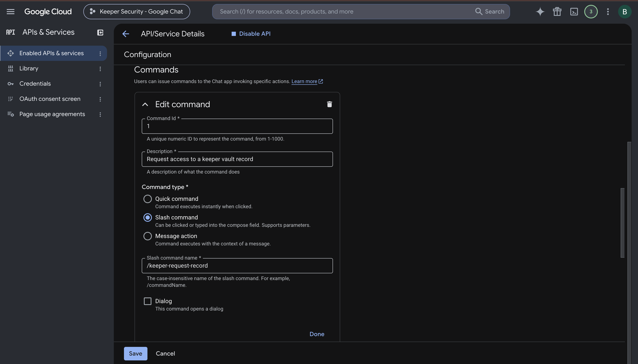
Task: Select the Message action radio button
Action: (147, 236)
